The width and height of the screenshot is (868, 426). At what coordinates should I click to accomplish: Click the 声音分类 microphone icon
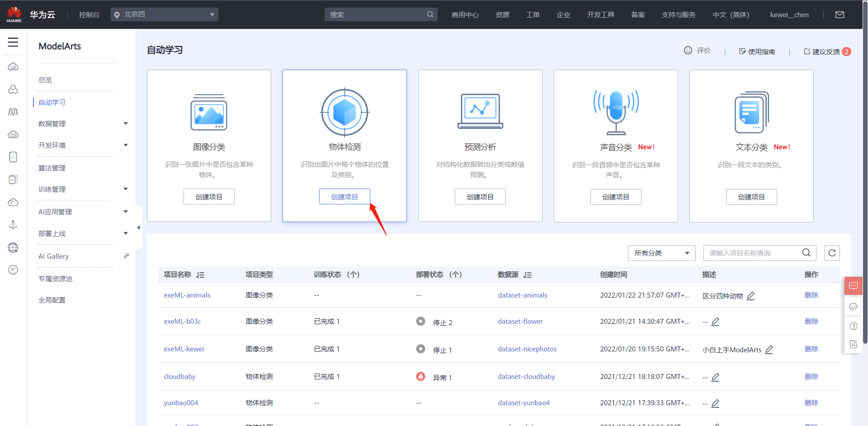tap(616, 112)
